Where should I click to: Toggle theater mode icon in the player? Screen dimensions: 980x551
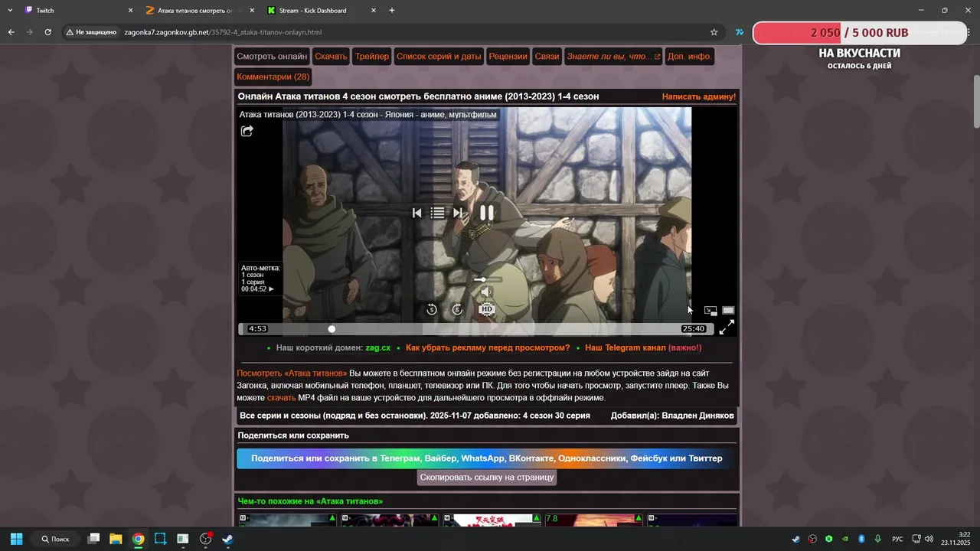tap(728, 311)
